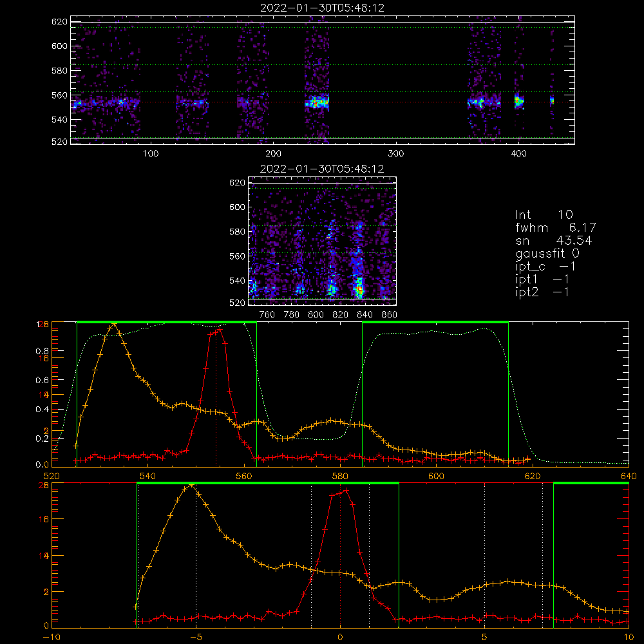The width and height of the screenshot is (644, 644).
Task: Select the 'ipt_c -1' parameter line
Action: 546,267
